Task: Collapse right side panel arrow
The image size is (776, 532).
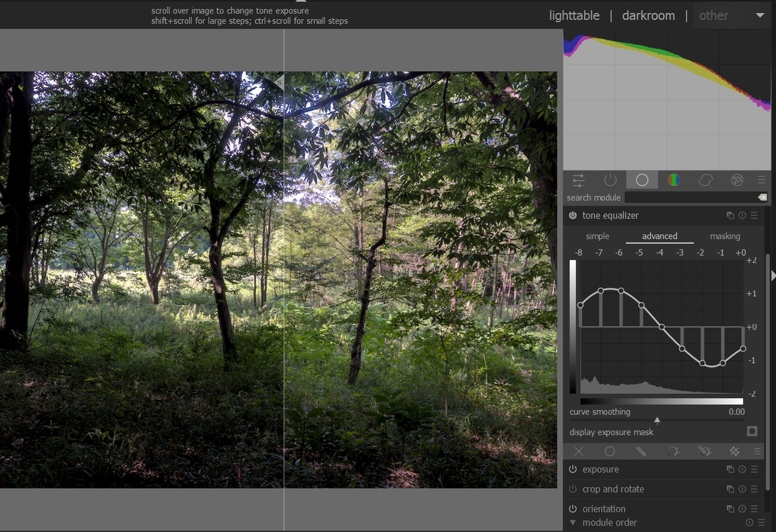Action: (x=773, y=275)
